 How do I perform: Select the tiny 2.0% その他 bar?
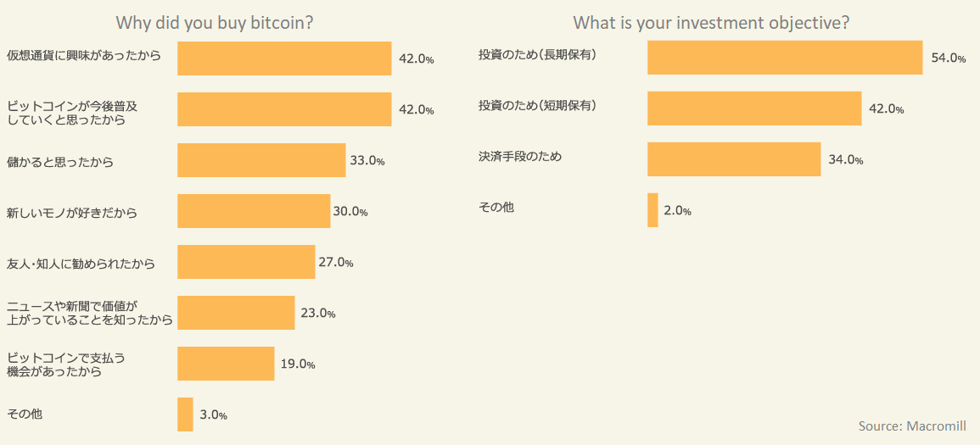pyautogui.click(x=652, y=210)
